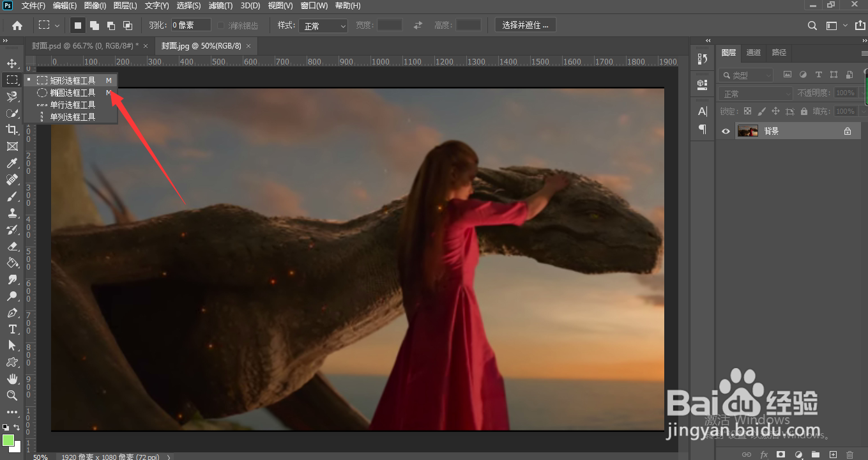Toggle lock transparent pixels icon

point(747,111)
